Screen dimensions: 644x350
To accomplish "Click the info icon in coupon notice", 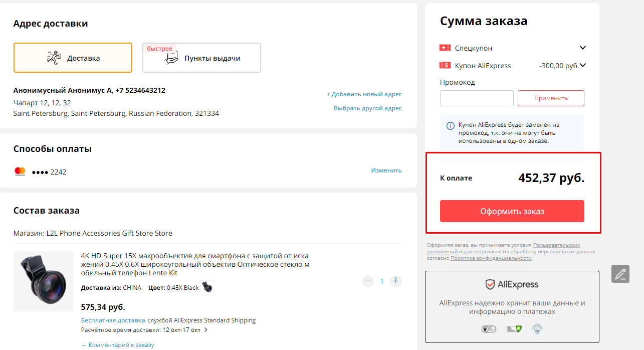I will tap(450, 125).
